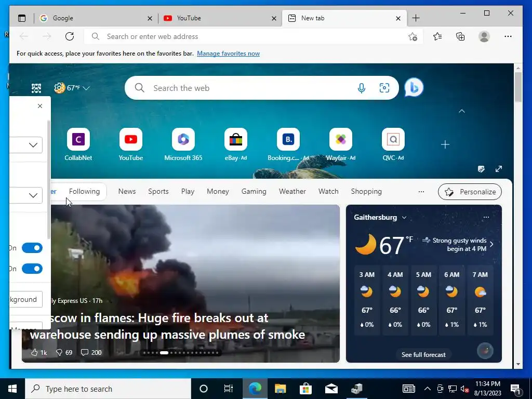
Task: Click the Windows Start button
Action: [12, 389]
